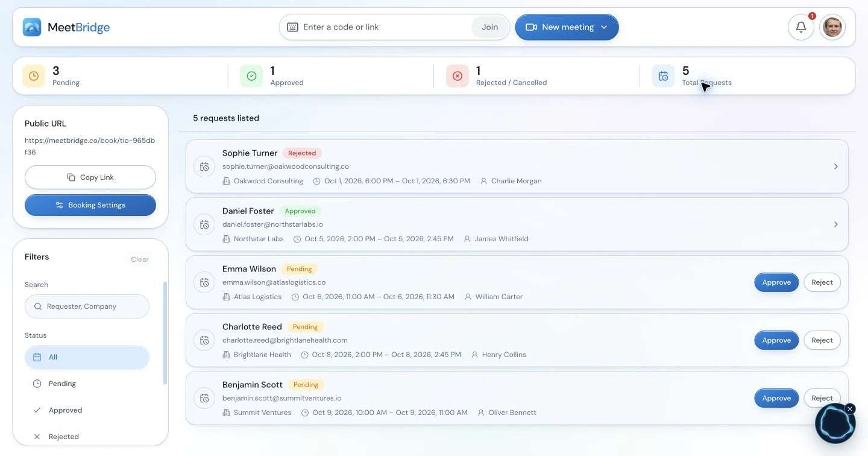Screen dimensions: 868x456
Task: Close the floating assistant orb
Action: pyautogui.click(x=850, y=409)
